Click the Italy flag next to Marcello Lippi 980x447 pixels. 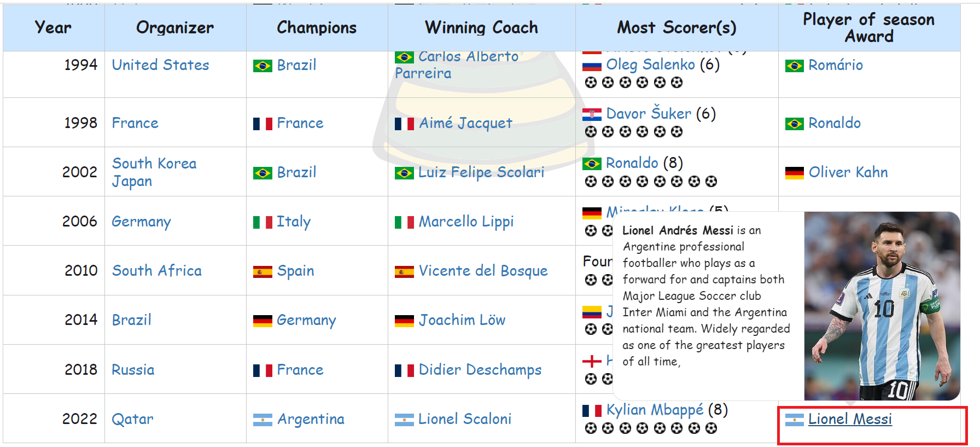pyautogui.click(x=404, y=222)
